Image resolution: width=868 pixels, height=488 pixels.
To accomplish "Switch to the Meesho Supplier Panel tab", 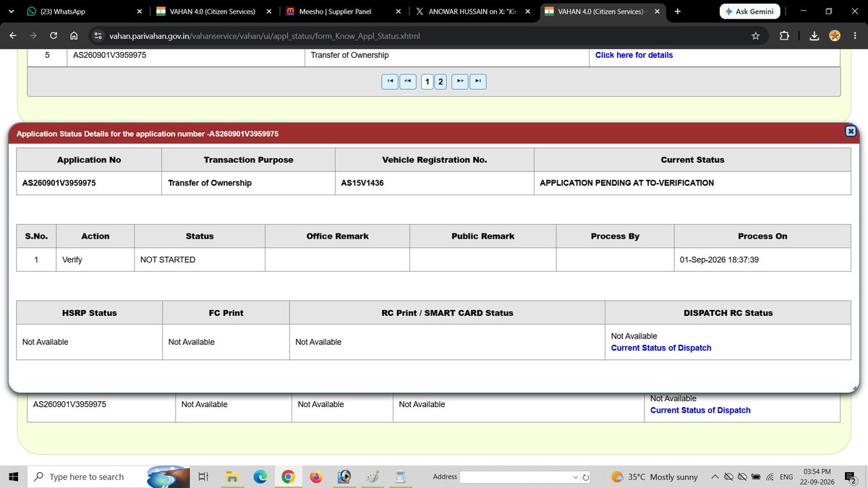I will point(341,12).
